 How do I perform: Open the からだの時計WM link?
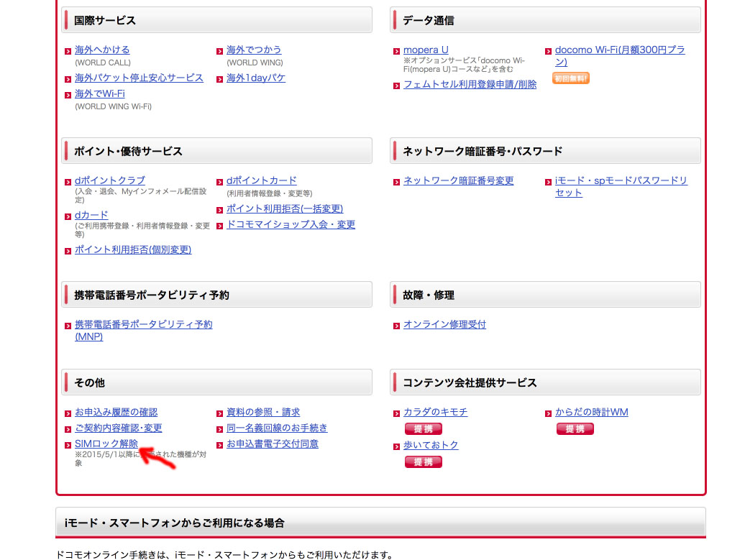point(592,413)
